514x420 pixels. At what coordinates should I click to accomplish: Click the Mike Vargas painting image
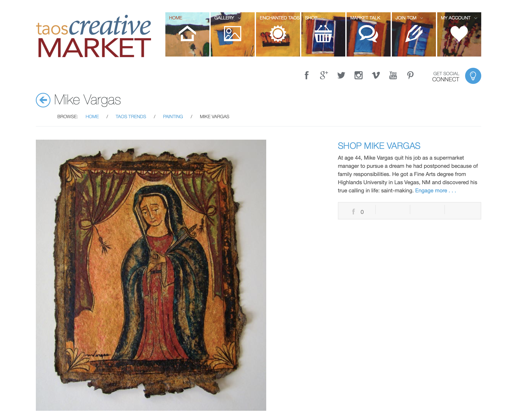(x=151, y=275)
